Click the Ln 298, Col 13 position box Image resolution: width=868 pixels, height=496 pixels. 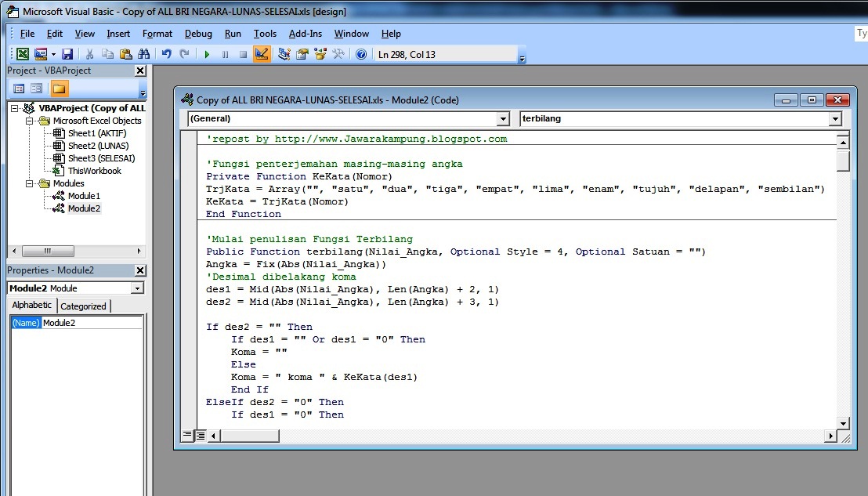[x=446, y=54]
